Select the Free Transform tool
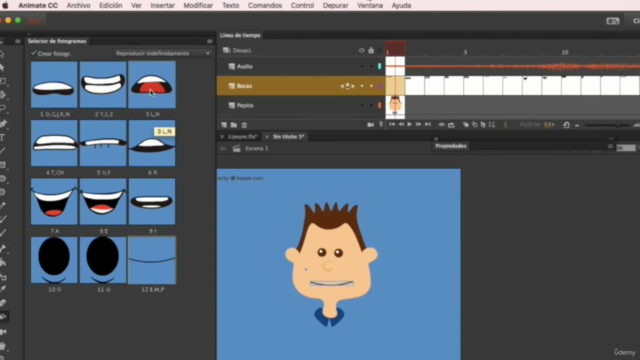 pyautogui.click(x=2, y=81)
